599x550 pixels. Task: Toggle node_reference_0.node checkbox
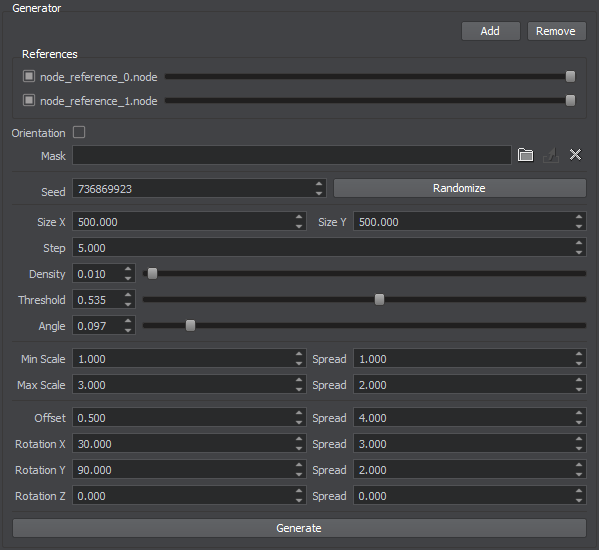(x=29, y=76)
